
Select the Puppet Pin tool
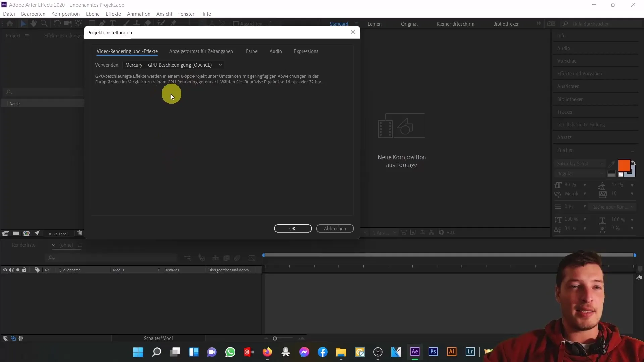(173, 23)
